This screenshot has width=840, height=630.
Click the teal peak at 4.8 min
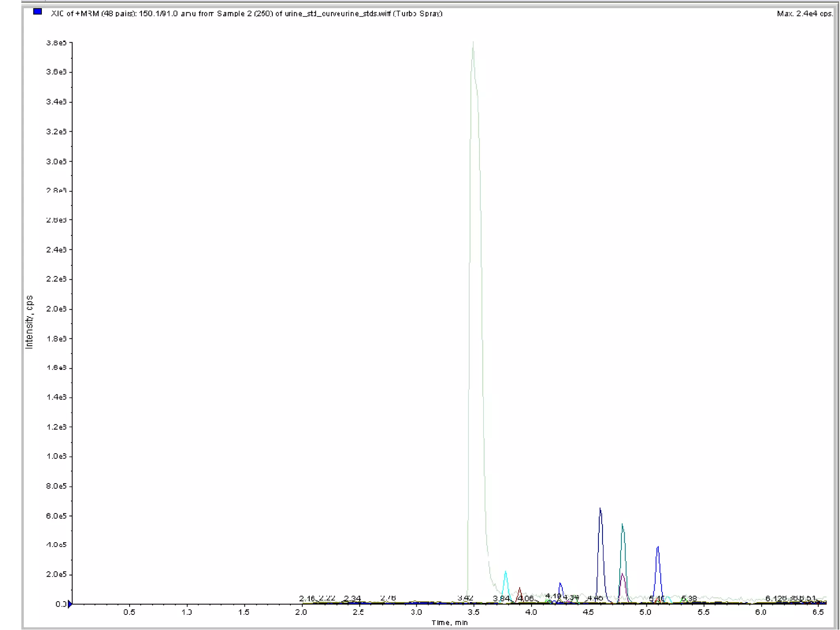622,526
